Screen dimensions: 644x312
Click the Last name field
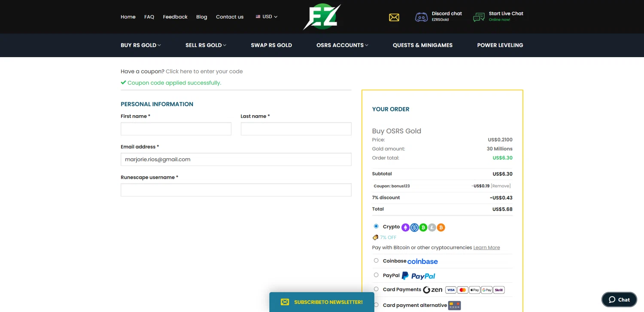(296, 129)
